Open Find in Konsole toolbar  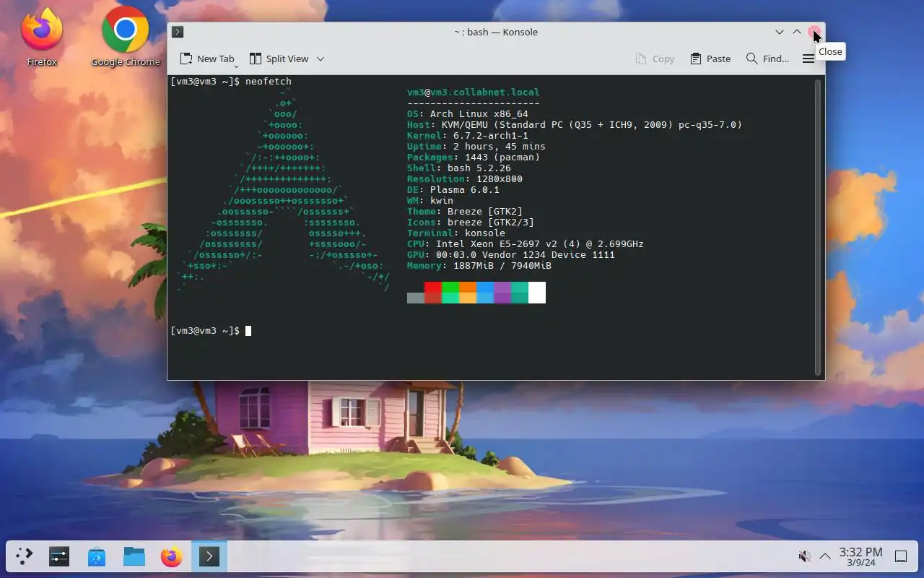coord(767,59)
